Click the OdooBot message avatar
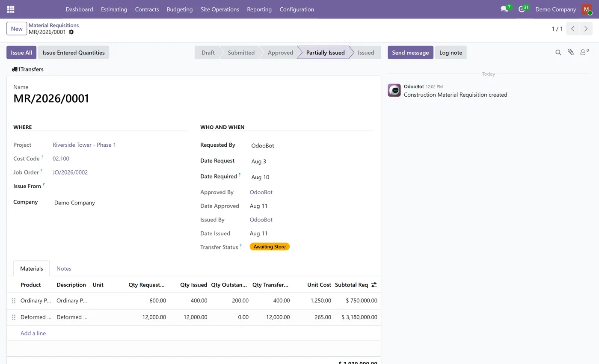Viewport: 599px width, 364px height. (394, 90)
